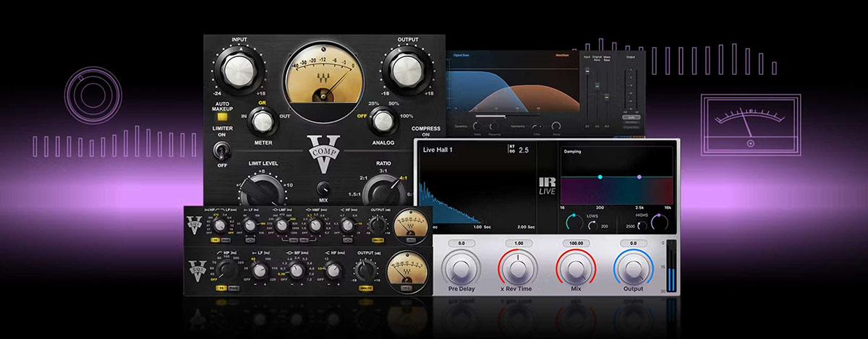
Task: Select the cyan Damping node
Action: (x=600, y=176)
